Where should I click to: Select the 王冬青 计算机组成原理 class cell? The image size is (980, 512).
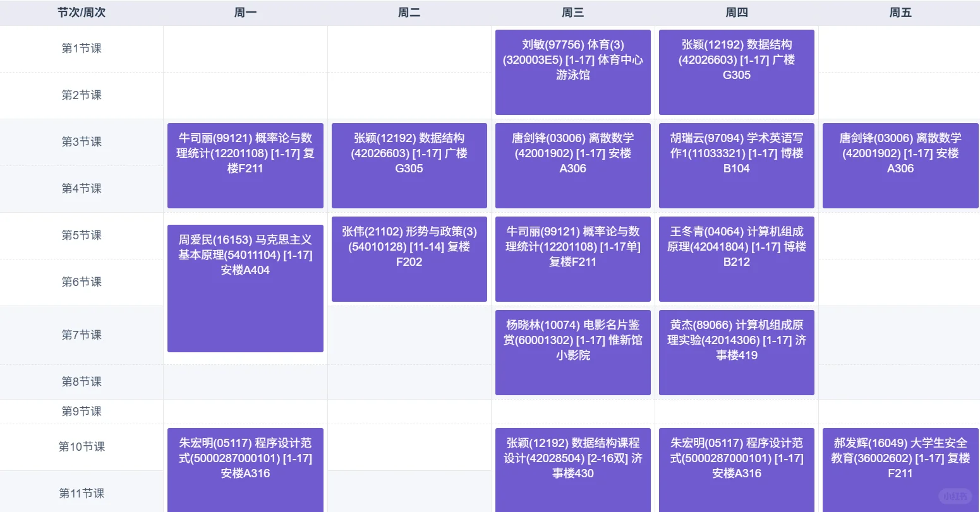(x=736, y=258)
